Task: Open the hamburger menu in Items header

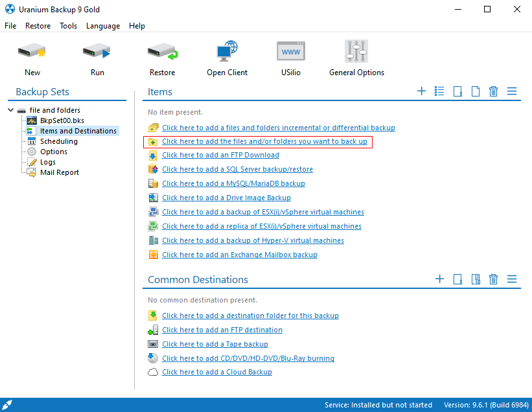Action: click(x=512, y=91)
